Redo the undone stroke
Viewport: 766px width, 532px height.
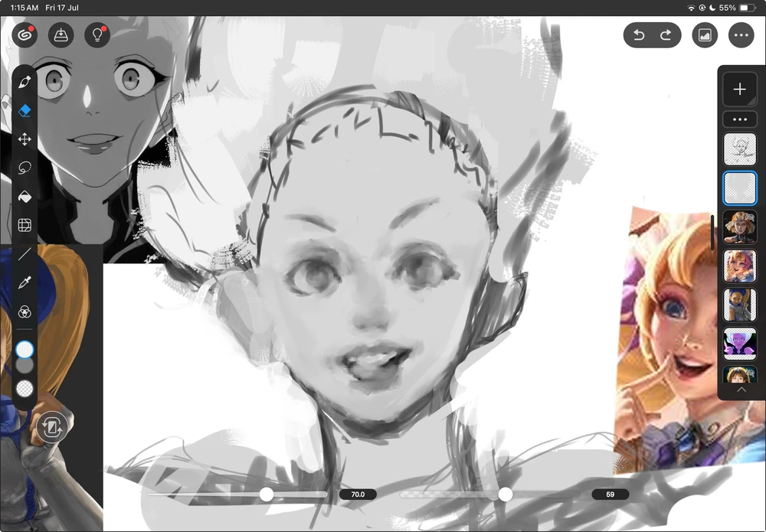click(666, 35)
